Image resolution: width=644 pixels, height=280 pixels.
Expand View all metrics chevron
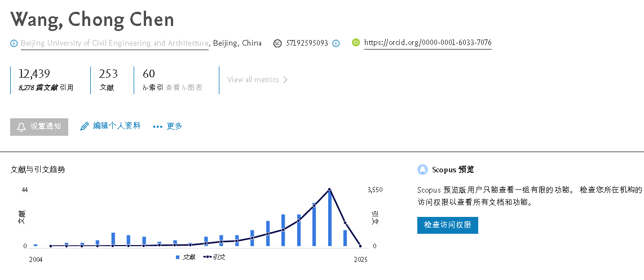click(285, 80)
